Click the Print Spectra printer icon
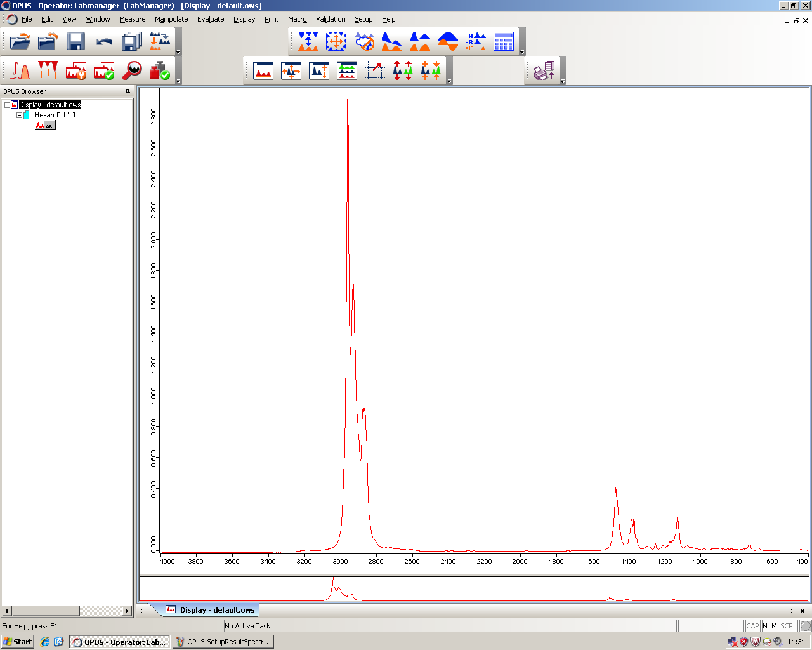The height and width of the screenshot is (650, 812). point(544,70)
